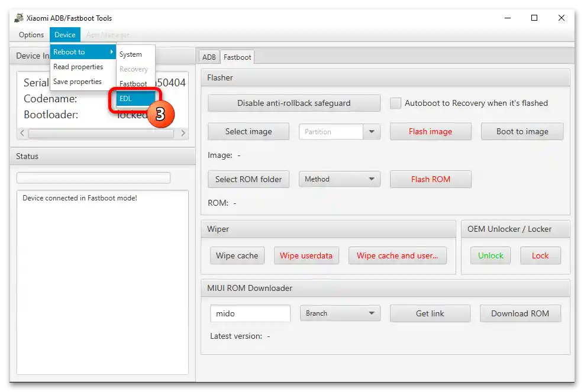
Task: Maximize the Xiaomi ADB/Fastboot Tools window
Action: pos(534,18)
